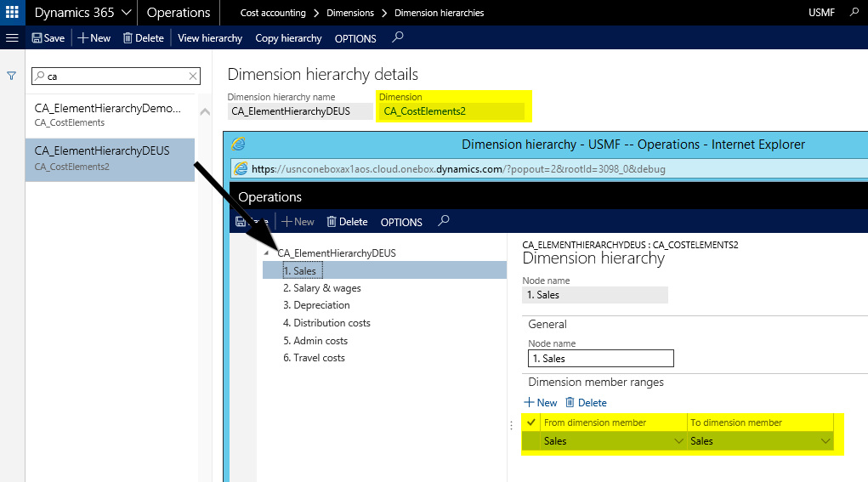Viewport: 868px width, 482px height.
Task: Click the search icon in popup toolbar
Action: click(x=443, y=221)
